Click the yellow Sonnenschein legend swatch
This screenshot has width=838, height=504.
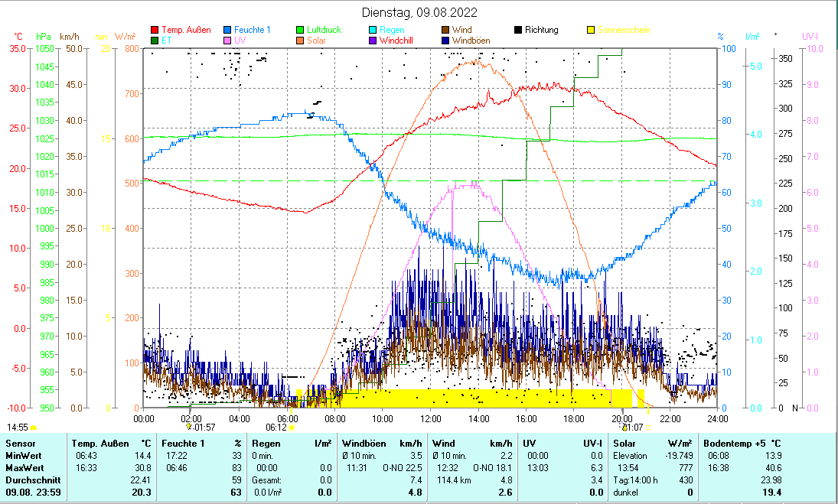[591, 30]
